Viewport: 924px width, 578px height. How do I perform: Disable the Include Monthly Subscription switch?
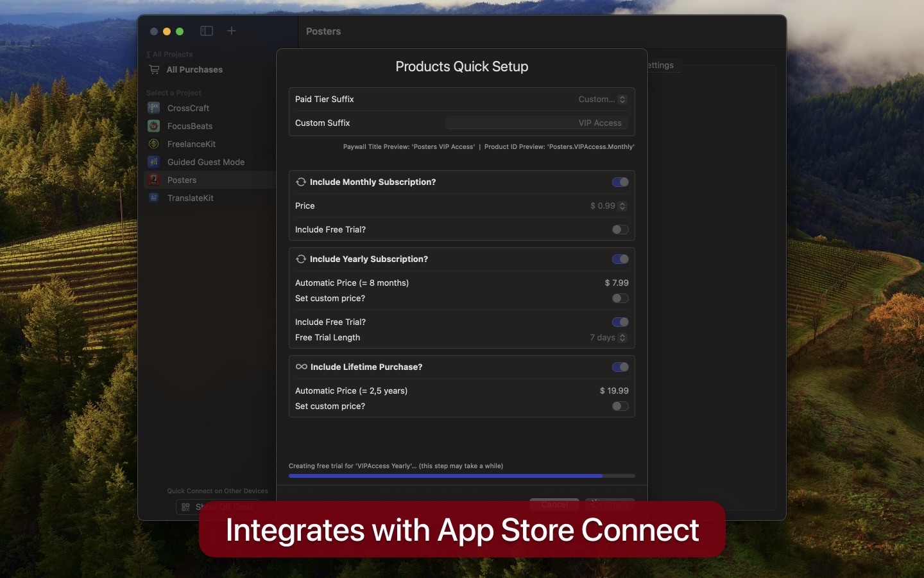(x=620, y=182)
